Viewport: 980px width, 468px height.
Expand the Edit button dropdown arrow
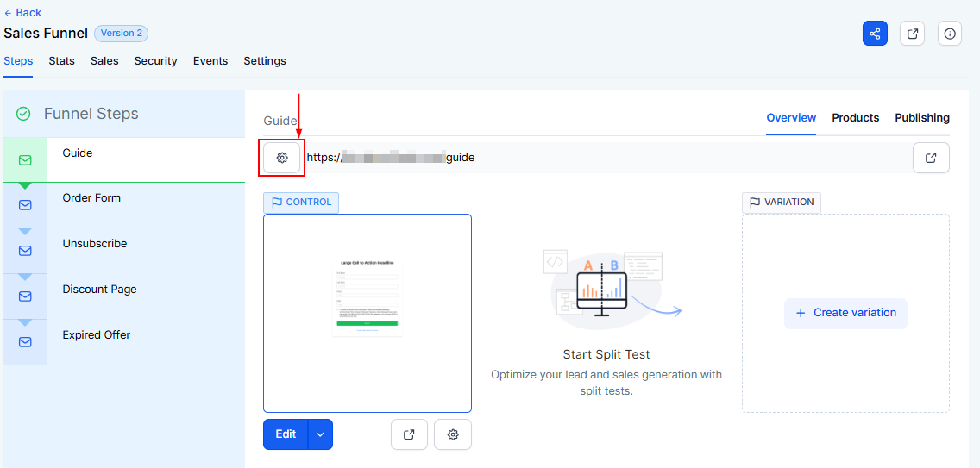pos(321,434)
